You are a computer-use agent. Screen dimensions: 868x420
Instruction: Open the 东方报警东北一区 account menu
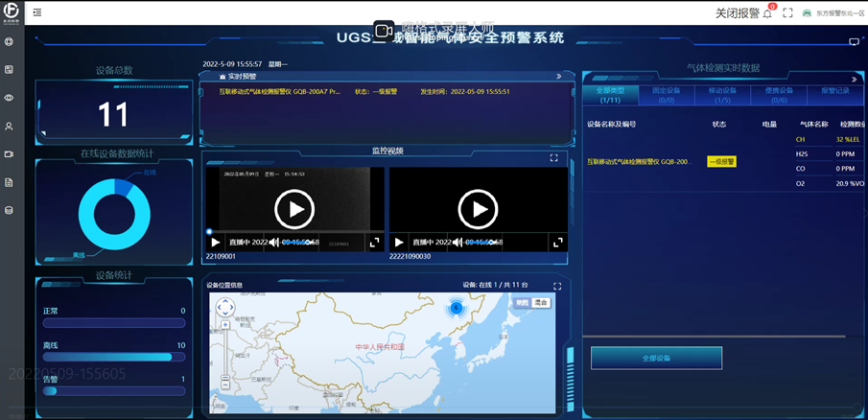point(833,13)
